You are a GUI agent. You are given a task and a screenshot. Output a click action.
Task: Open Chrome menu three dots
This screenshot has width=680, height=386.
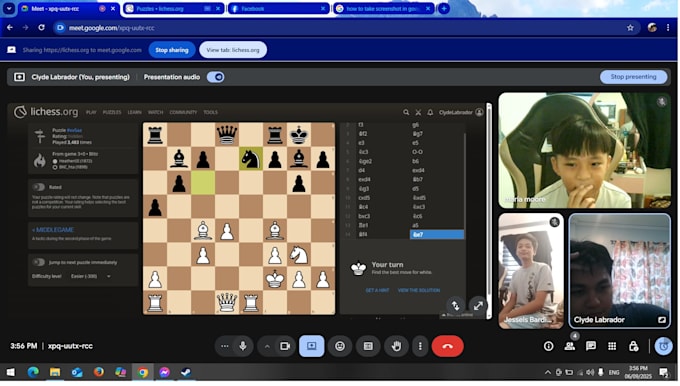point(668,28)
